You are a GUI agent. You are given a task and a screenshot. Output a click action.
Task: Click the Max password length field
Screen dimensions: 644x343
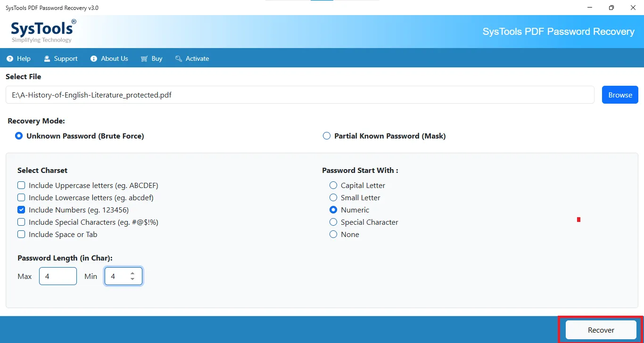click(58, 276)
